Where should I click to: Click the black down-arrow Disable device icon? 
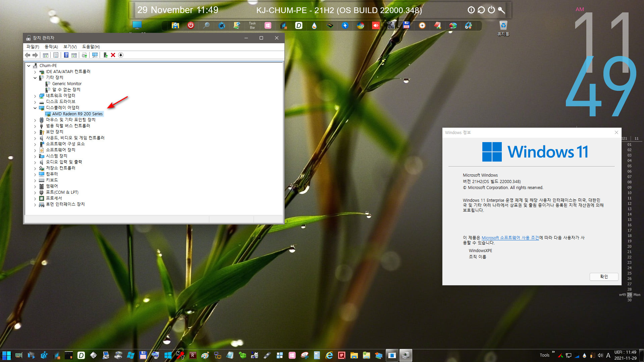[x=121, y=55]
